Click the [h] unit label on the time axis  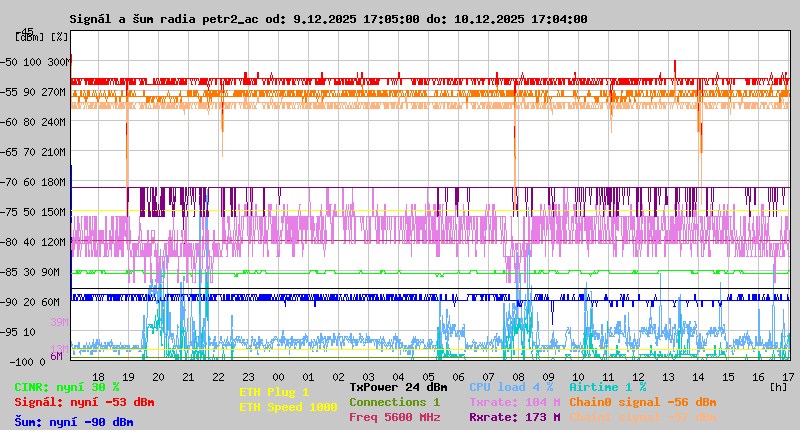click(x=778, y=386)
